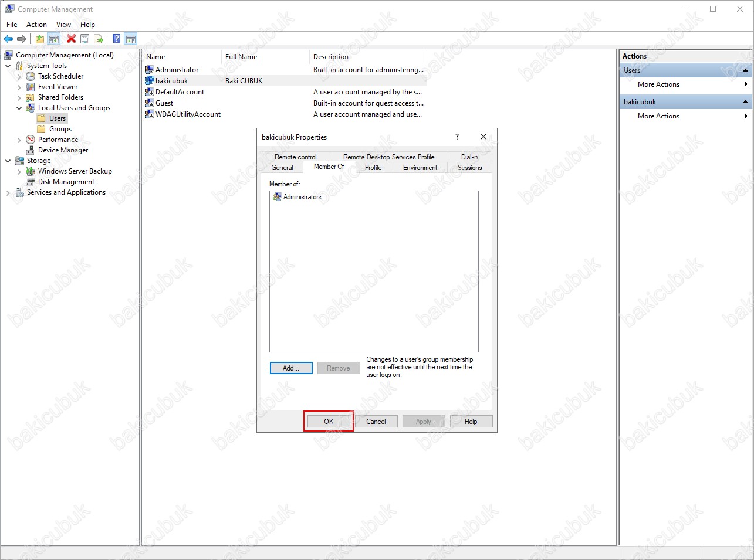Collapse the Users section in Actions pane
The width and height of the screenshot is (754, 560).
[745, 70]
